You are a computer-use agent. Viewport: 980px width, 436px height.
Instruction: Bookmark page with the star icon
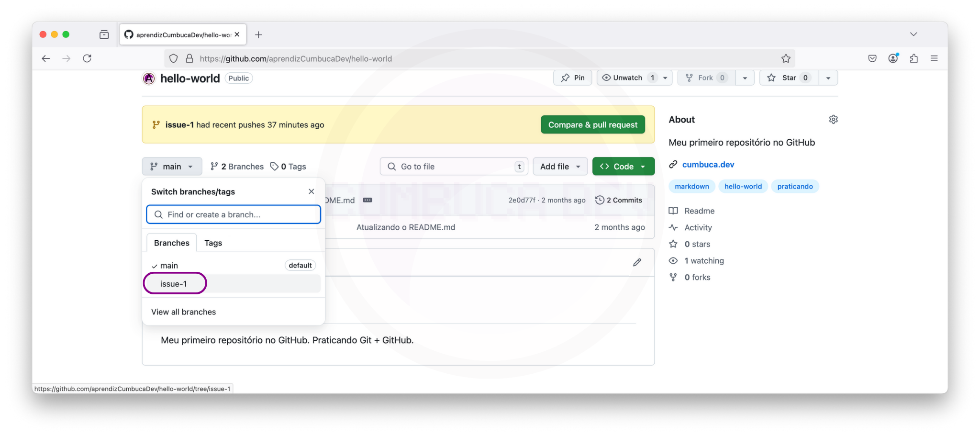[x=786, y=58]
